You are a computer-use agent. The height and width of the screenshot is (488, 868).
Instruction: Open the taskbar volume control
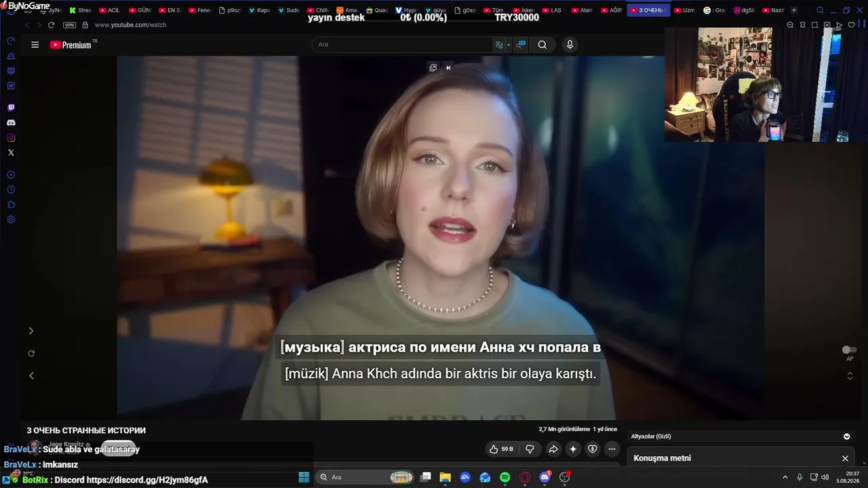[x=825, y=477]
